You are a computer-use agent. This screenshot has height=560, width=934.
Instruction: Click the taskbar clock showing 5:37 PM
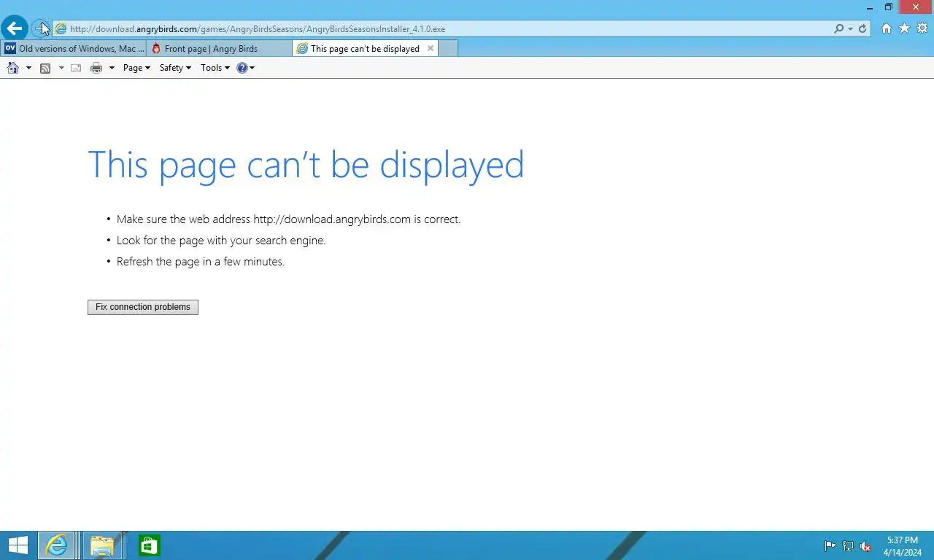point(903,546)
